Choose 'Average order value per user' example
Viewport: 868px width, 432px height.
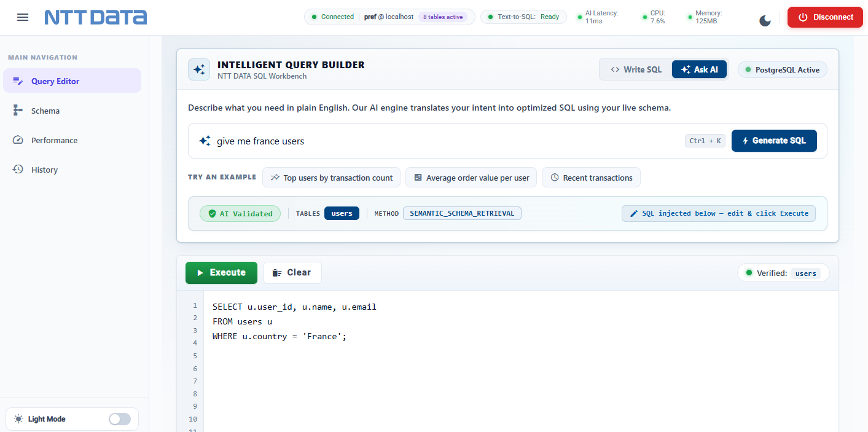click(471, 178)
